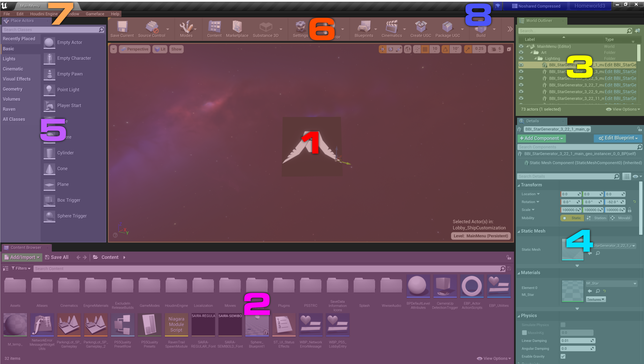Select the Visual Effects category tab
Viewport: 644px width, 364px height.
click(x=17, y=79)
